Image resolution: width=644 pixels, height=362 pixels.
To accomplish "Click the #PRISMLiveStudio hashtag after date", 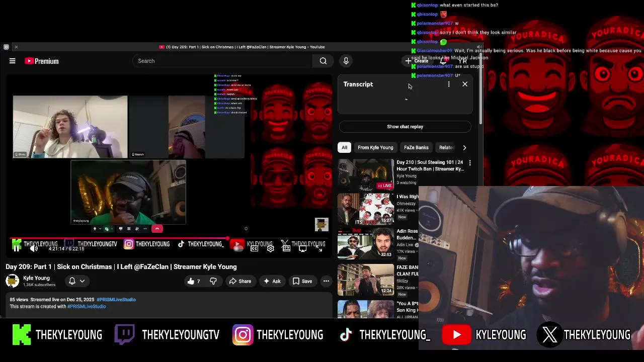I will click(116, 300).
